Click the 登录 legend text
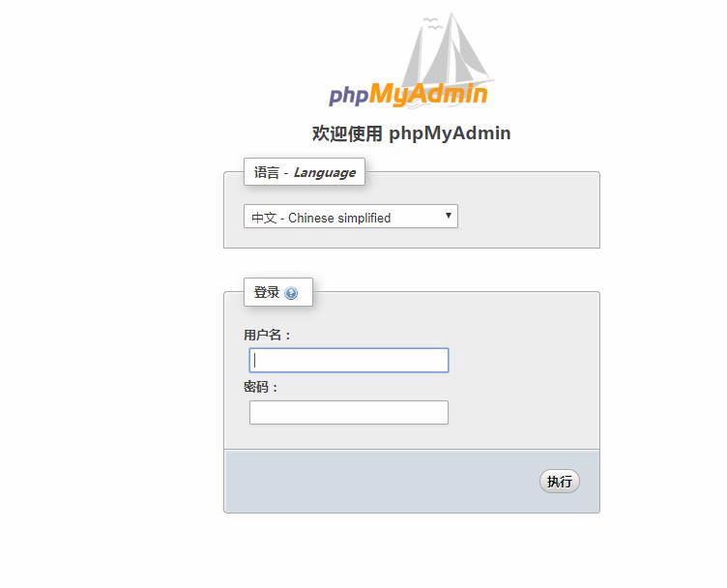This screenshot has width=727, height=588. pos(267,293)
